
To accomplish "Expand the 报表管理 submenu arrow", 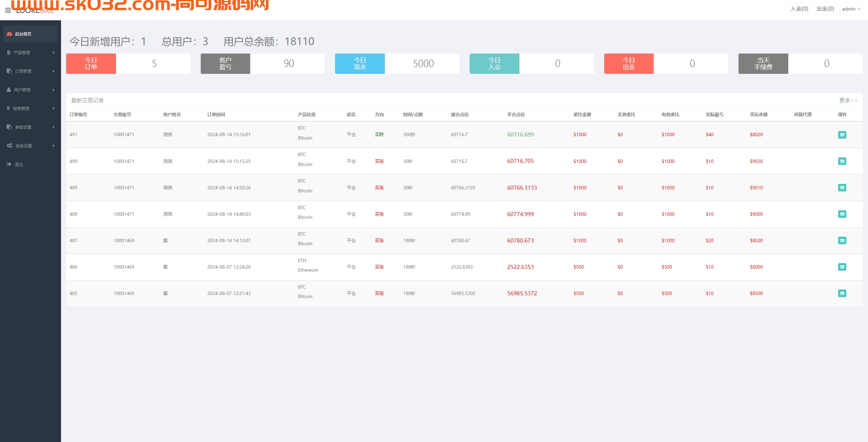I will click(x=53, y=108).
